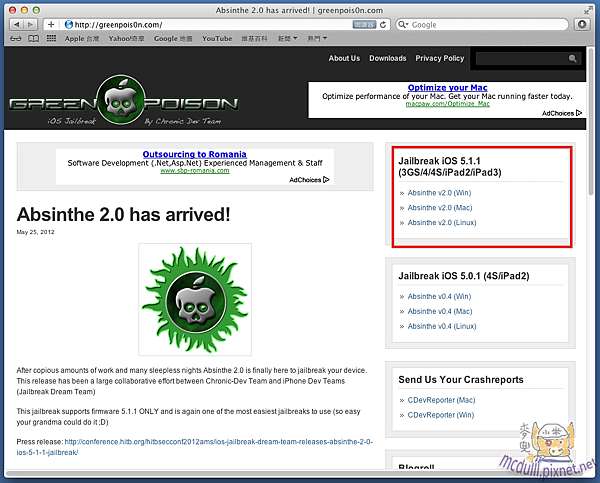The image size is (600, 483).
Task: Click Send Us Your Crashreports heading
Action: click(461, 380)
